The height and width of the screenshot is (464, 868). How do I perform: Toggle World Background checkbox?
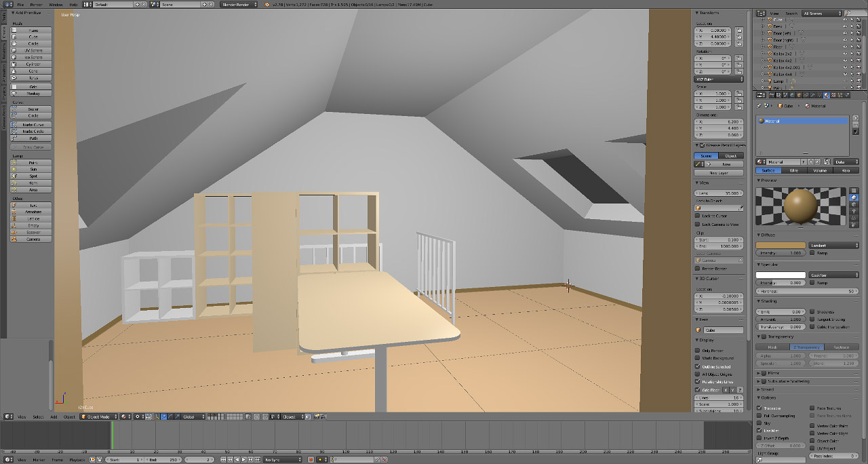[697, 358]
